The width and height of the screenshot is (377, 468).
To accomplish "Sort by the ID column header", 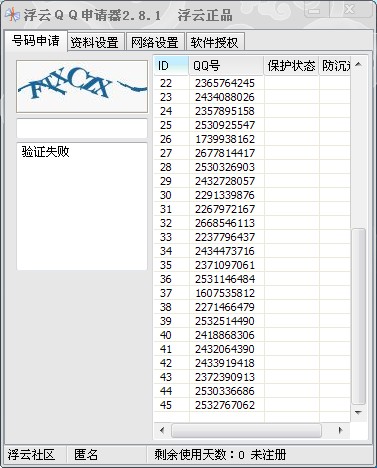I will 171,66.
